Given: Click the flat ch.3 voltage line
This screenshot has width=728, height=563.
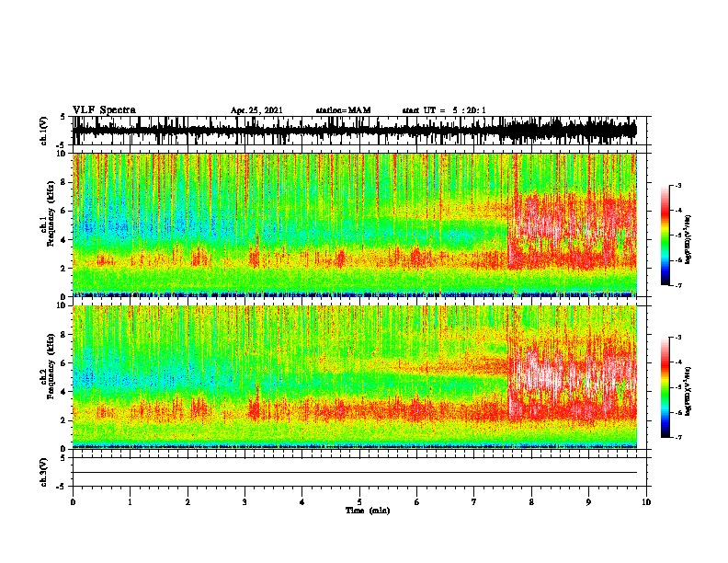Looking at the screenshot, I should coord(355,473).
